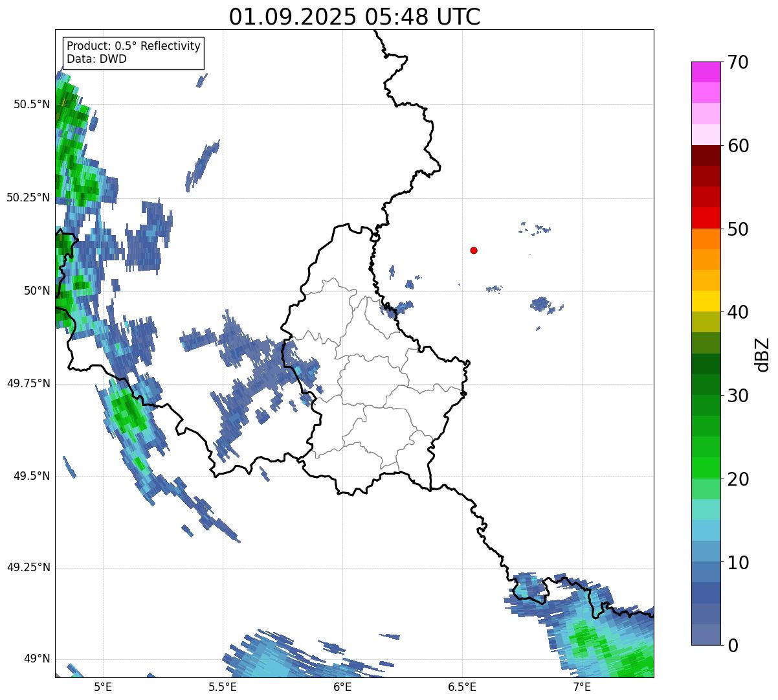Screen dimensions: 778x700
Task: Click the 'dBZ' colorbar axis label
Action: click(762, 354)
